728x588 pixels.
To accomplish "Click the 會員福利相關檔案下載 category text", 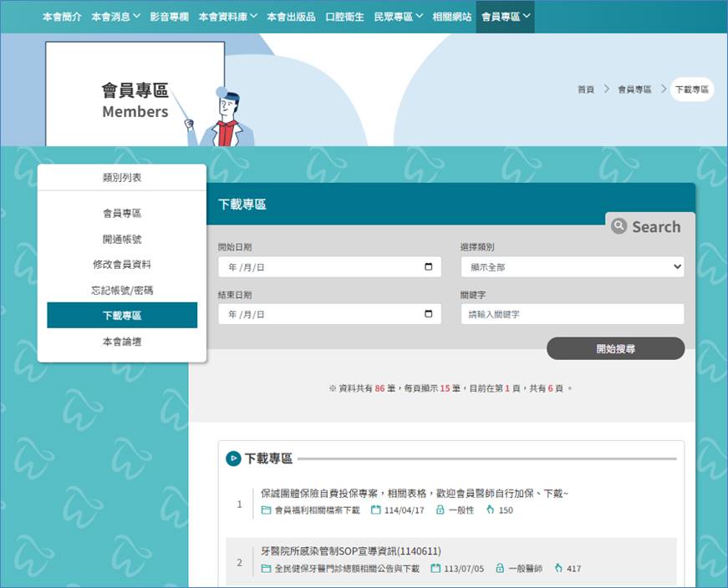I will pyautogui.click(x=317, y=510).
